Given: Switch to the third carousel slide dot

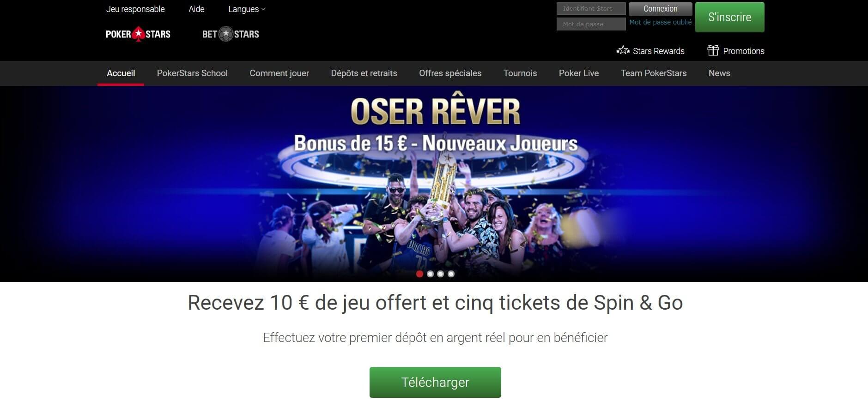Looking at the screenshot, I should click(441, 274).
